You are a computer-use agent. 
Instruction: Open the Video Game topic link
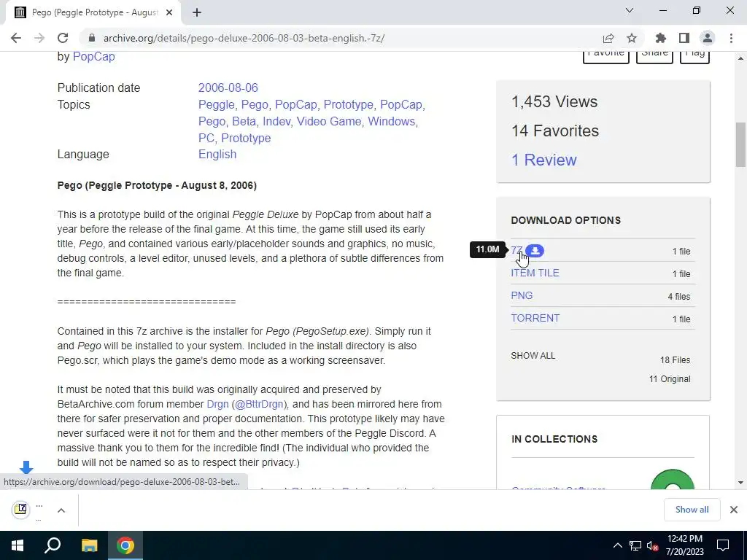(329, 121)
